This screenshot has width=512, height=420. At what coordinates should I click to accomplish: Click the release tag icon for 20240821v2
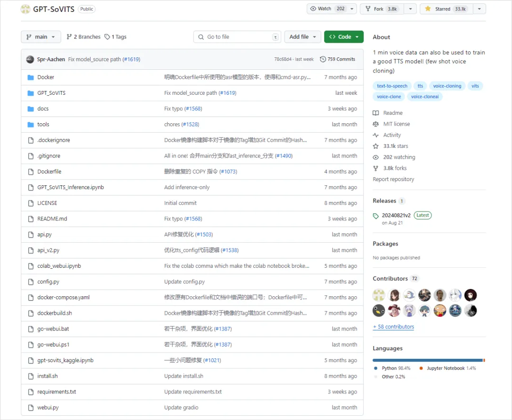click(x=376, y=216)
